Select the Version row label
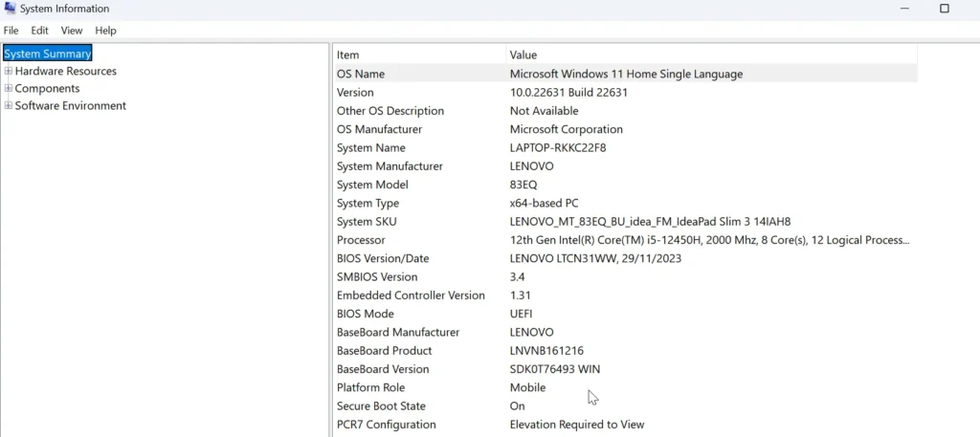980x437 pixels. 355,93
